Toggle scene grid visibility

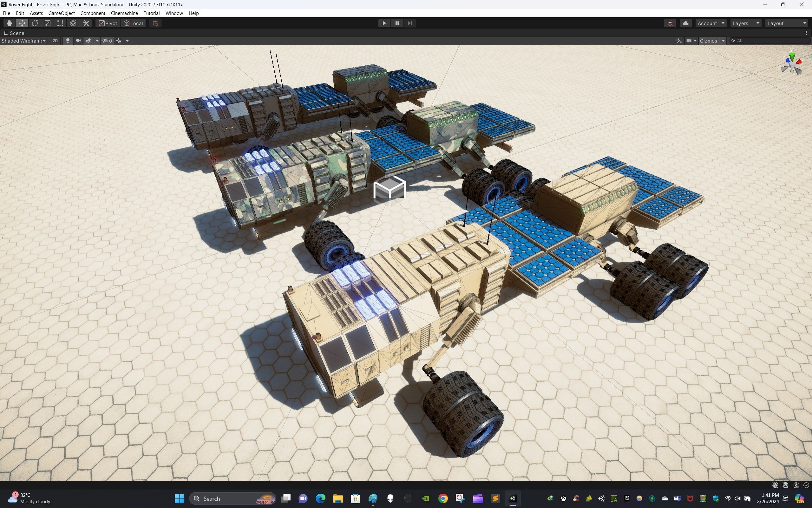click(x=119, y=41)
